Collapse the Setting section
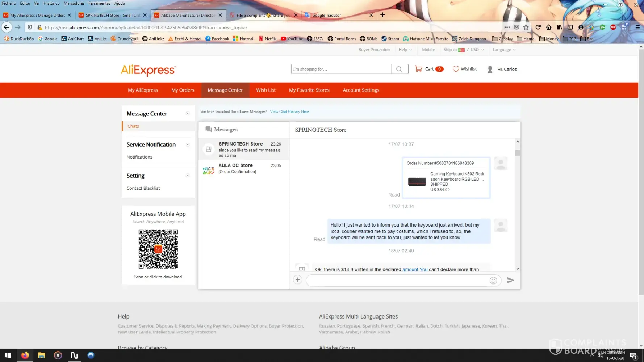 pos(188,176)
